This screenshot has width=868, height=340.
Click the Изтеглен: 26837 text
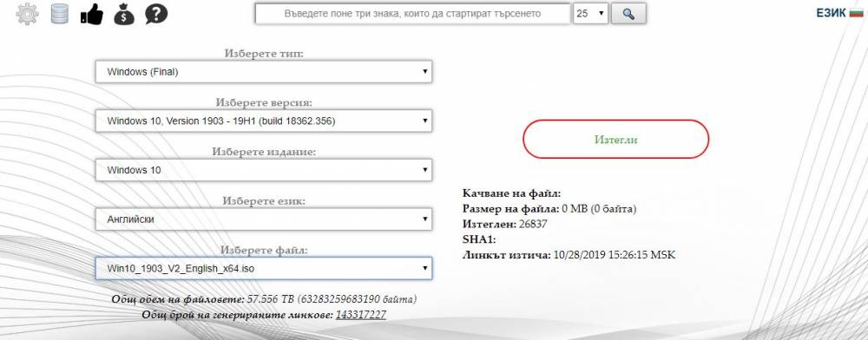tap(504, 225)
